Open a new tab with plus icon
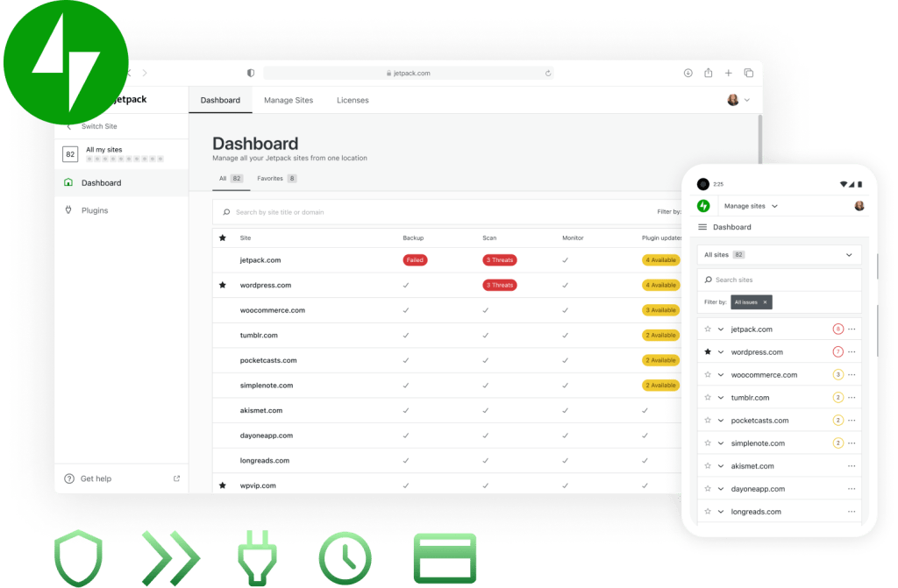This screenshot has height=588, width=898. pyautogui.click(x=729, y=73)
